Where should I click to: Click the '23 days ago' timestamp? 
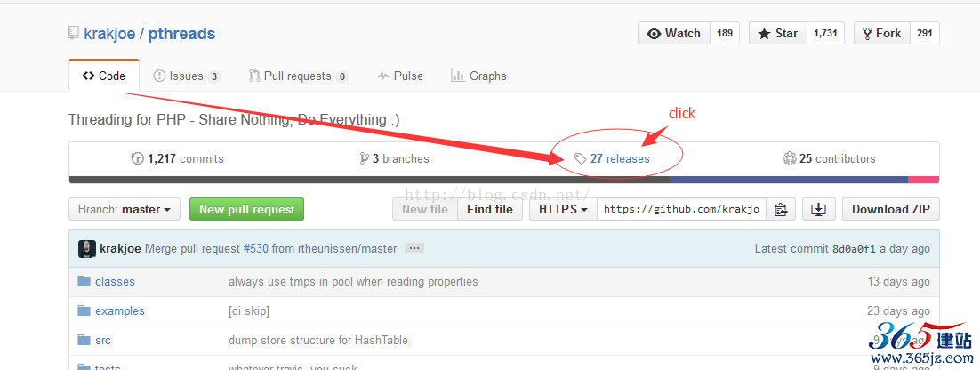point(899,310)
